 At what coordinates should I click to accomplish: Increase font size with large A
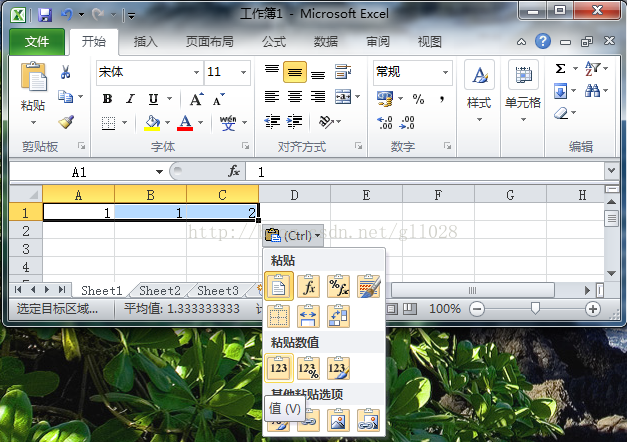click(x=196, y=99)
